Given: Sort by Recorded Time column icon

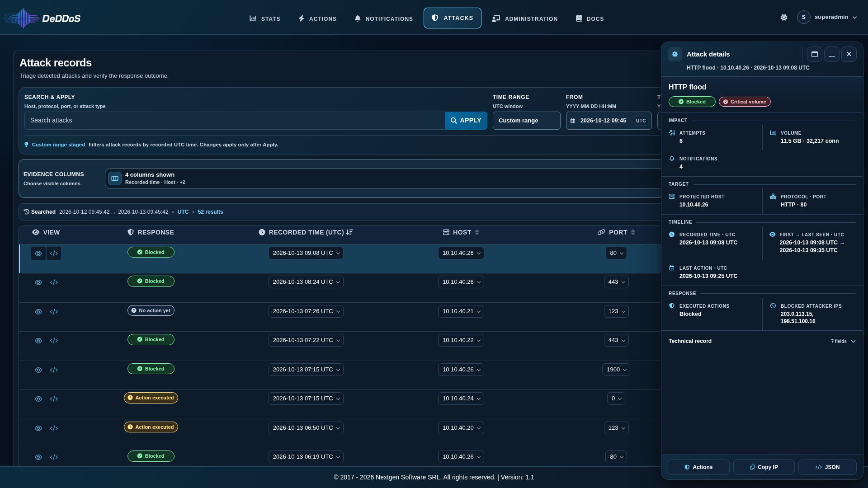Looking at the screenshot, I should (x=349, y=232).
